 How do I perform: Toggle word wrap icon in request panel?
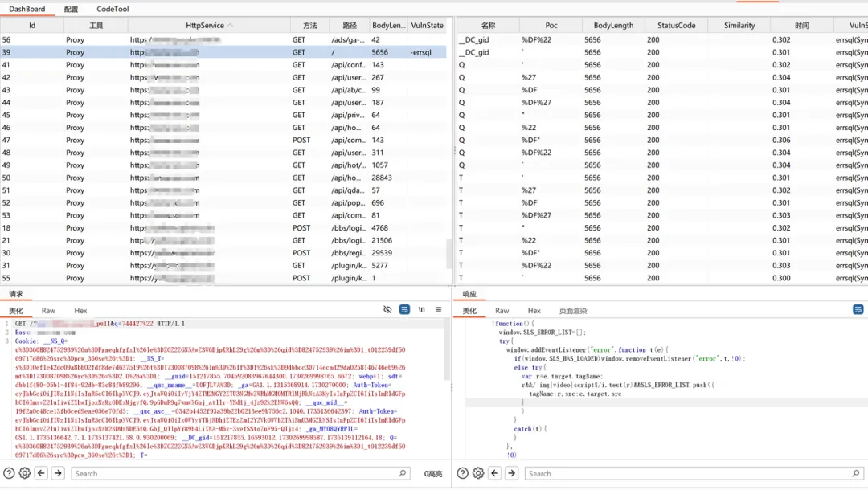pos(405,310)
